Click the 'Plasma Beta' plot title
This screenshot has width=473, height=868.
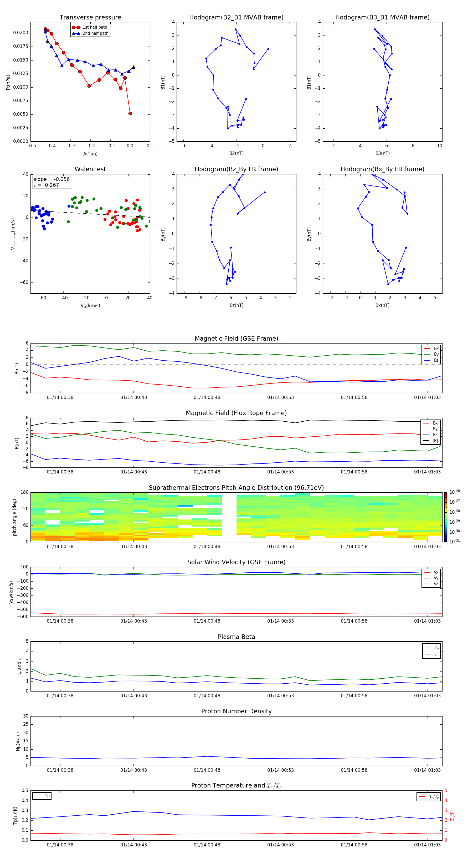coord(236,637)
